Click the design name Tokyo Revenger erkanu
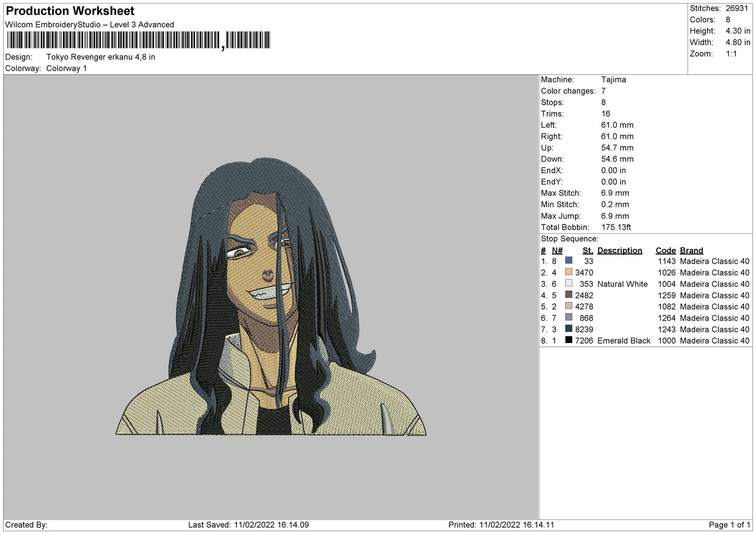 pos(89,57)
